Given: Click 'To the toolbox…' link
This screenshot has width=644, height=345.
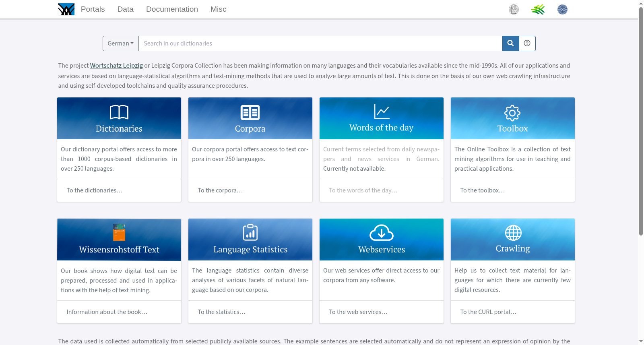Looking at the screenshot, I should point(482,190).
